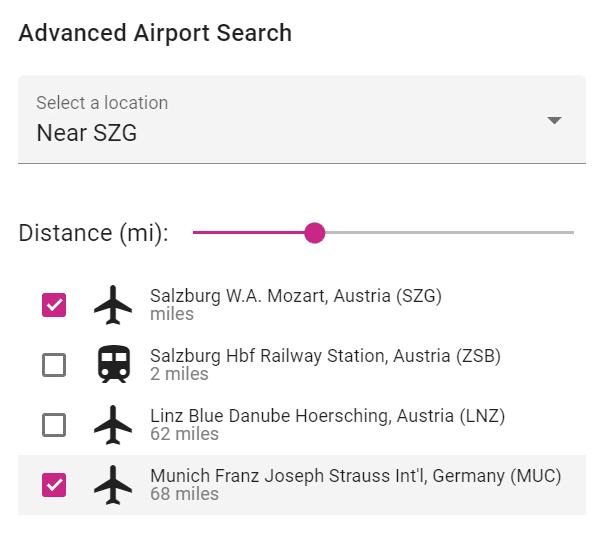
Task: Click the 68 miles distance text
Action: click(184, 494)
